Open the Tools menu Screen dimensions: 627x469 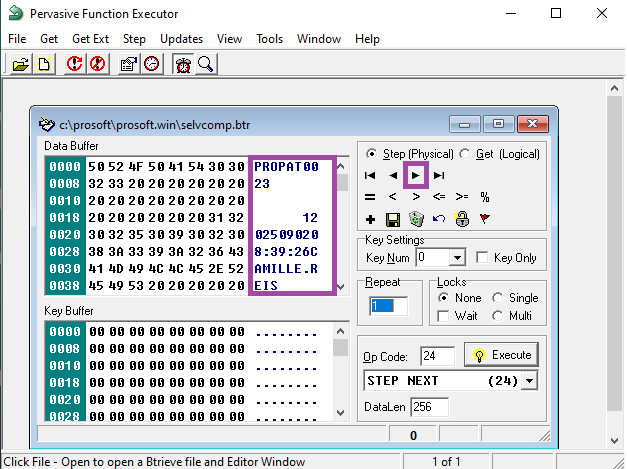pyautogui.click(x=270, y=39)
